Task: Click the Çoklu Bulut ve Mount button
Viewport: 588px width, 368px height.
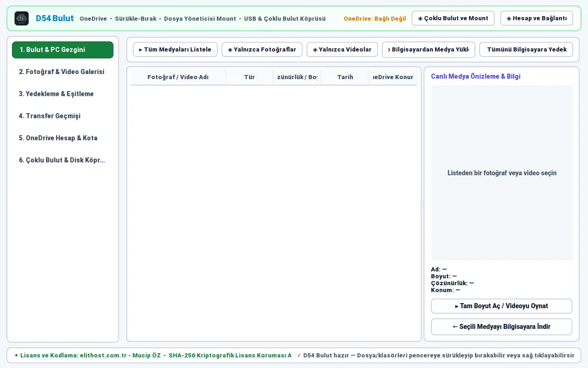Action: coord(453,18)
